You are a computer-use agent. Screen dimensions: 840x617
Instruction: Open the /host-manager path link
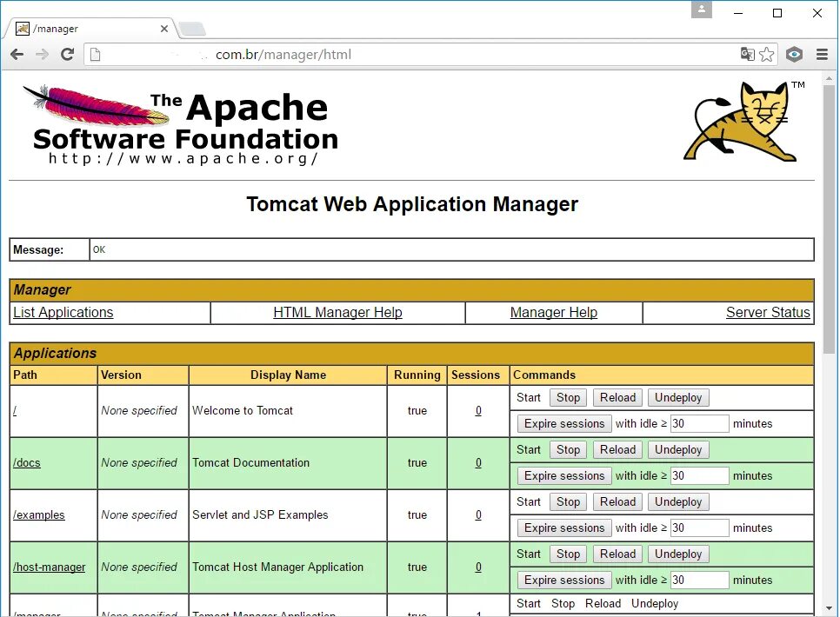50,567
